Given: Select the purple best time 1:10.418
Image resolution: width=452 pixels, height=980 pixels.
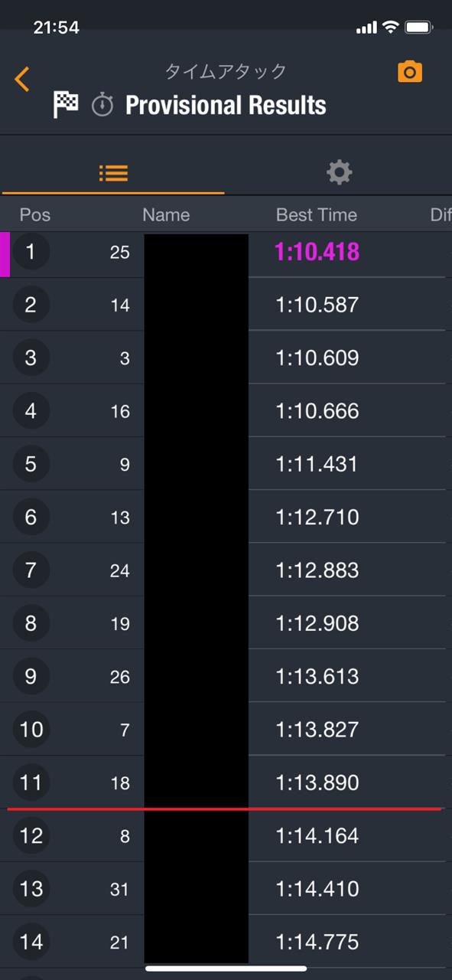Looking at the screenshot, I should (x=317, y=252).
